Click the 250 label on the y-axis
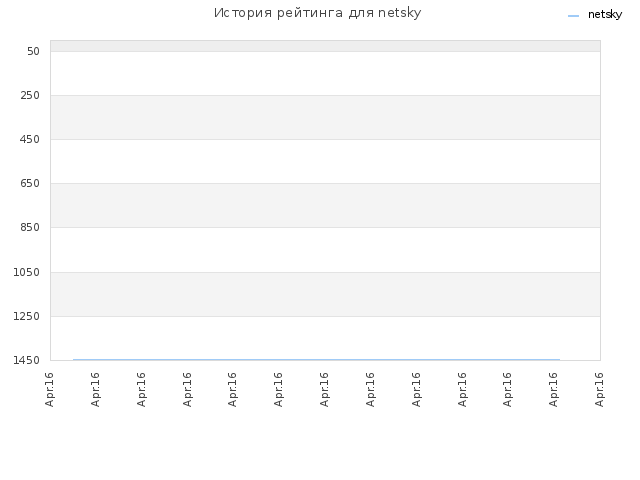The width and height of the screenshot is (640, 480). [x=30, y=96]
